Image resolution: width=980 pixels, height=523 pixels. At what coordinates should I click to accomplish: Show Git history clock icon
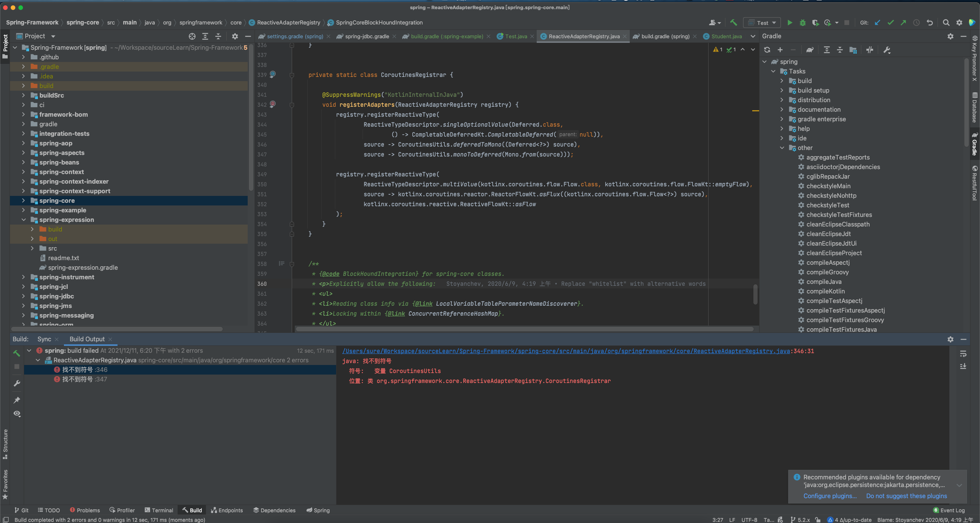(916, 23)
